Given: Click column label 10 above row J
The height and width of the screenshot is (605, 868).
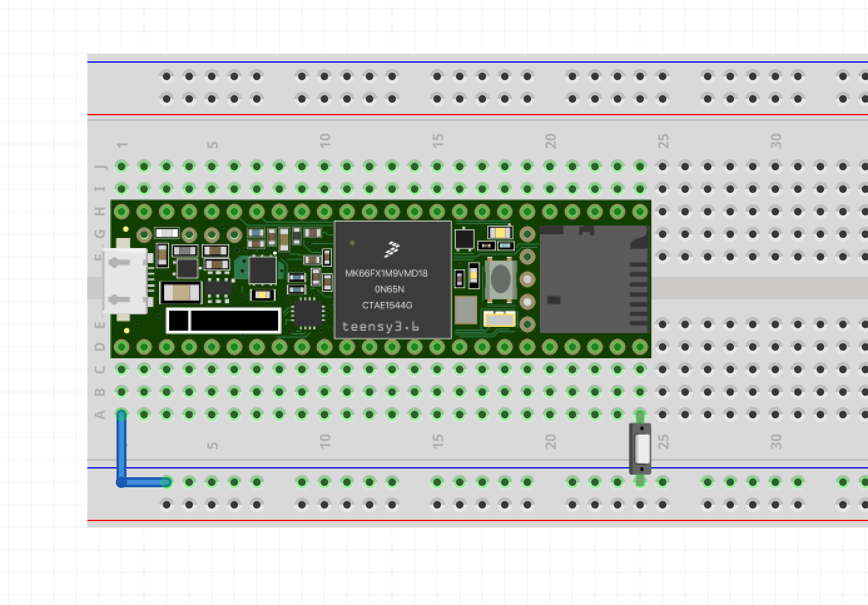Looking at the screenshot, I should pos(325,140).
